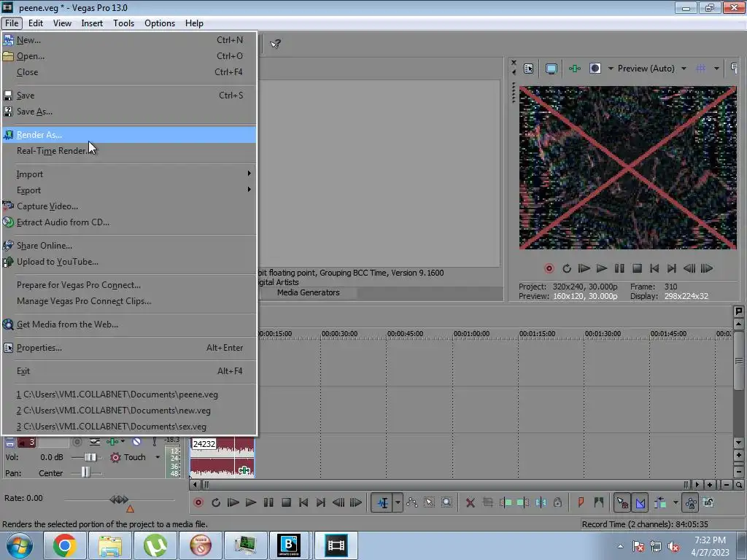The image size is (747, 560).
Task: Open Project Video Properties icon in preview
Action: point(528,69)
